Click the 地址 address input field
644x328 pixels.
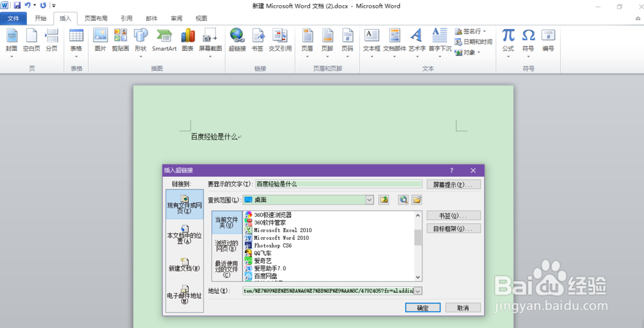(x=328, y=291)
